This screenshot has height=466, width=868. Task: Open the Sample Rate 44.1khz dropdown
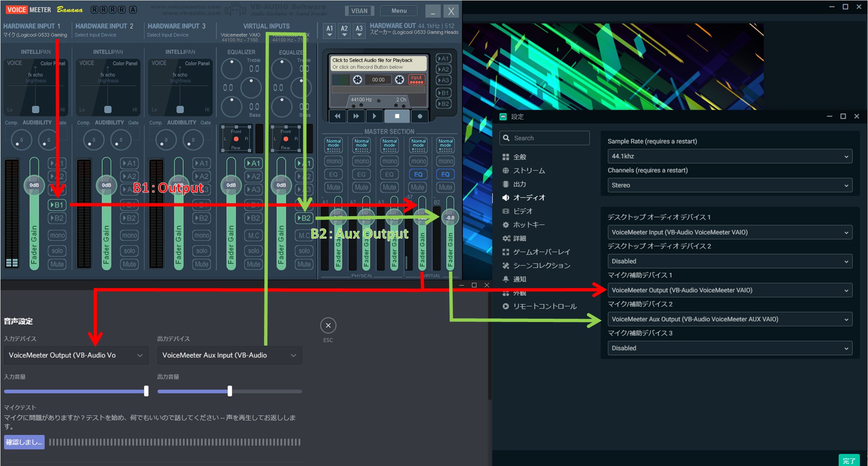(730, 156)
